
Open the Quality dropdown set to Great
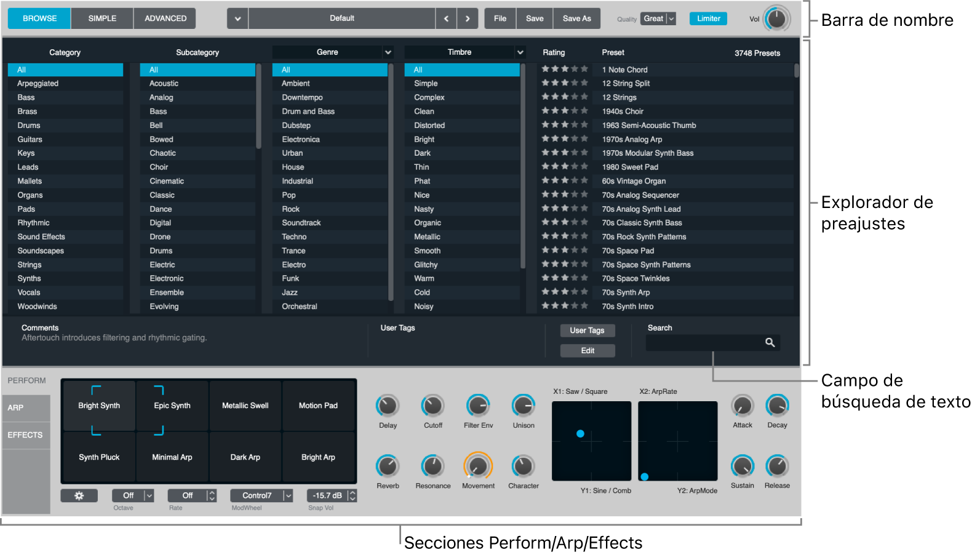pos(658,18)
